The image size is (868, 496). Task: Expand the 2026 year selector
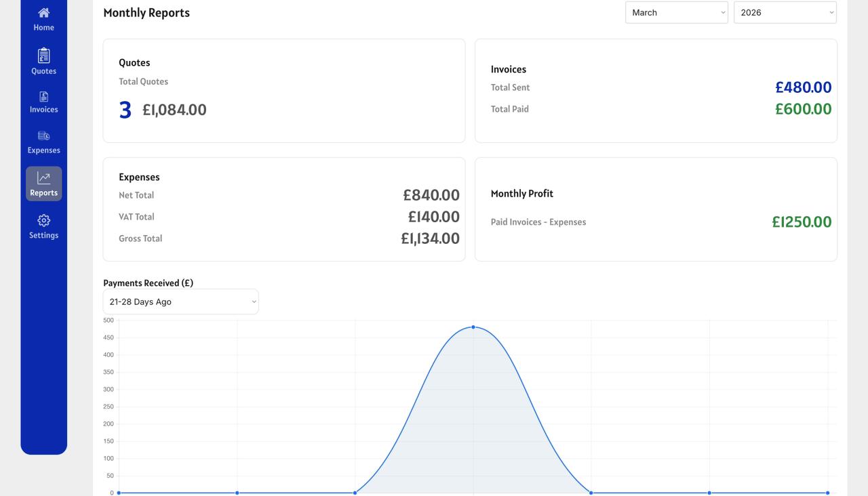tap(785, 12)
